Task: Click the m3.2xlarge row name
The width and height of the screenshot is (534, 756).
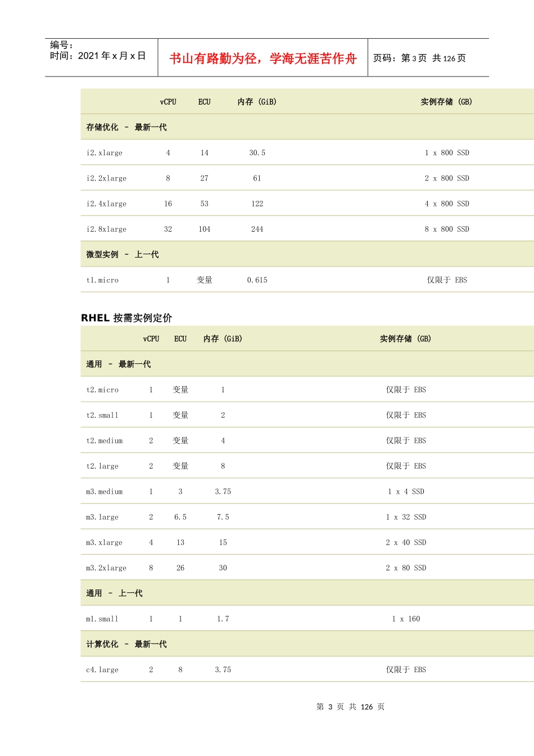Action: point(106,568)
